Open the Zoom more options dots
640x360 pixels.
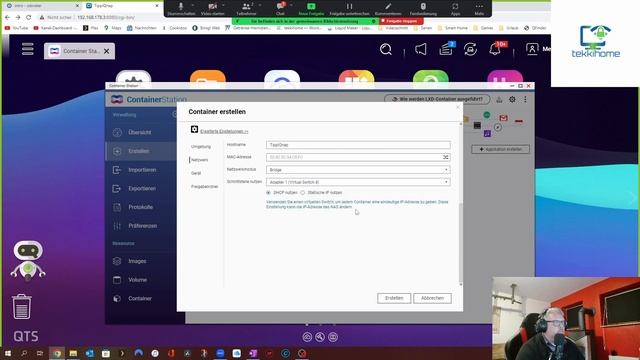[479, 7]
